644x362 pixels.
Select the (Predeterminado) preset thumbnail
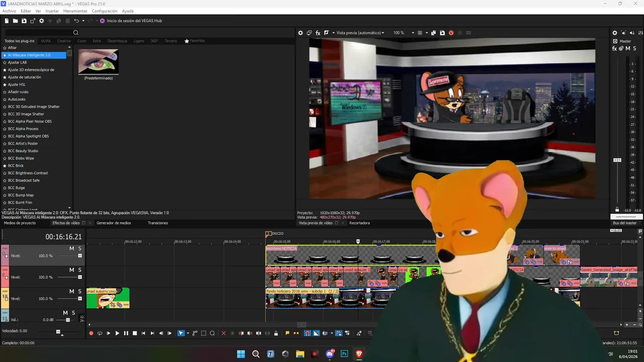(x=99, y=61)
